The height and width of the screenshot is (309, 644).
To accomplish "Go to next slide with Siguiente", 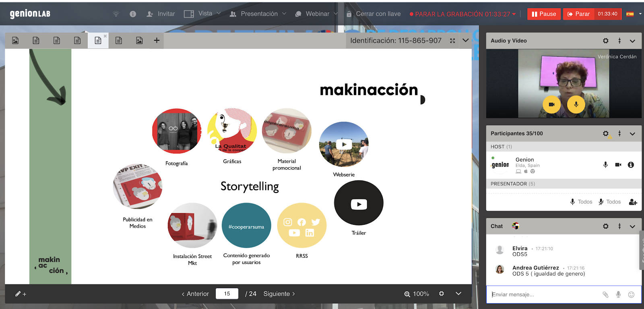I will [x=279, y=294].
